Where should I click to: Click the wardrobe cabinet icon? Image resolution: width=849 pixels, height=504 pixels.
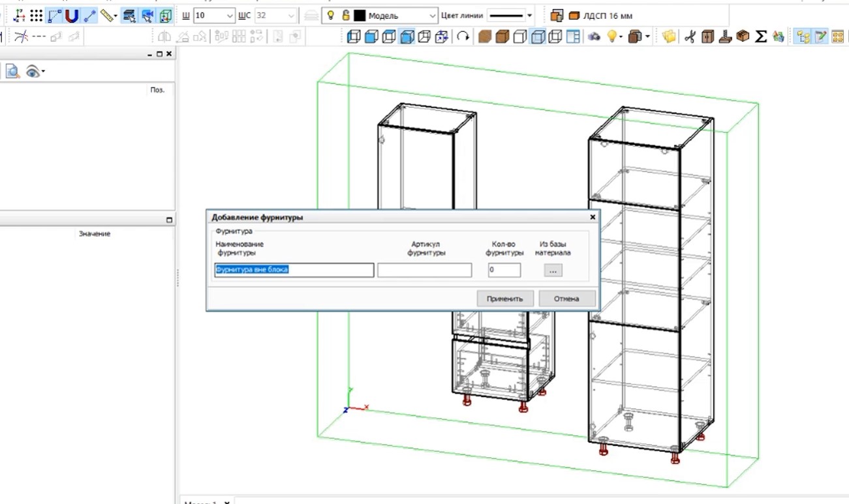click(707, 37)
